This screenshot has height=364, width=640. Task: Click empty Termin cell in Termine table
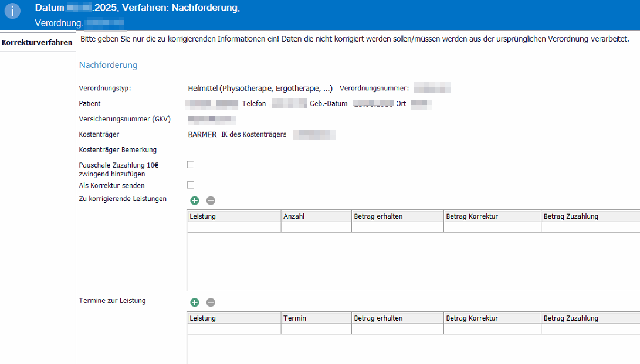(316, 329)
